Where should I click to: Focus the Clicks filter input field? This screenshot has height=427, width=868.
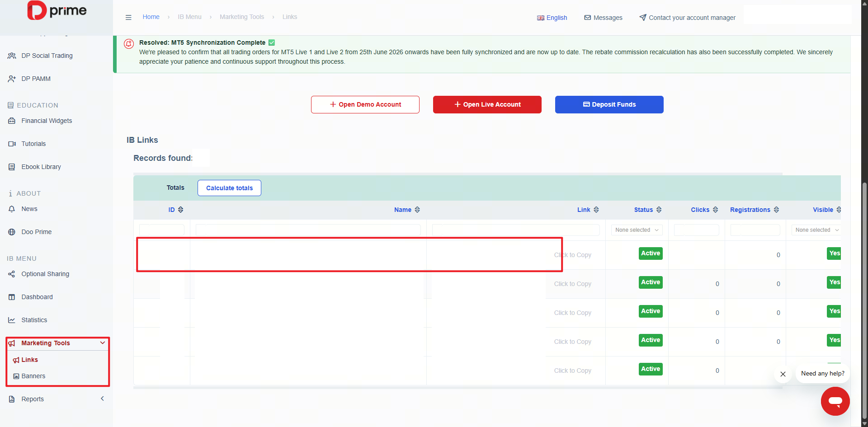(696, 230)
